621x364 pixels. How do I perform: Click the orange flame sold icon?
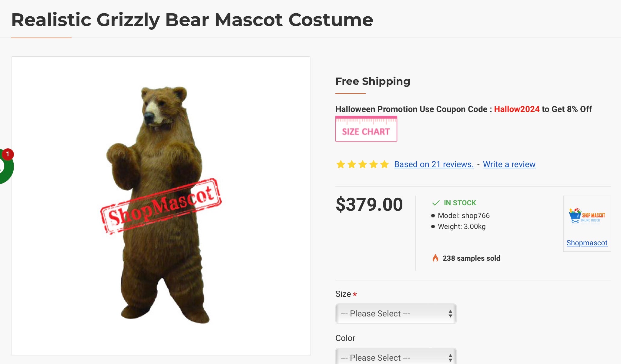point(435,258)
